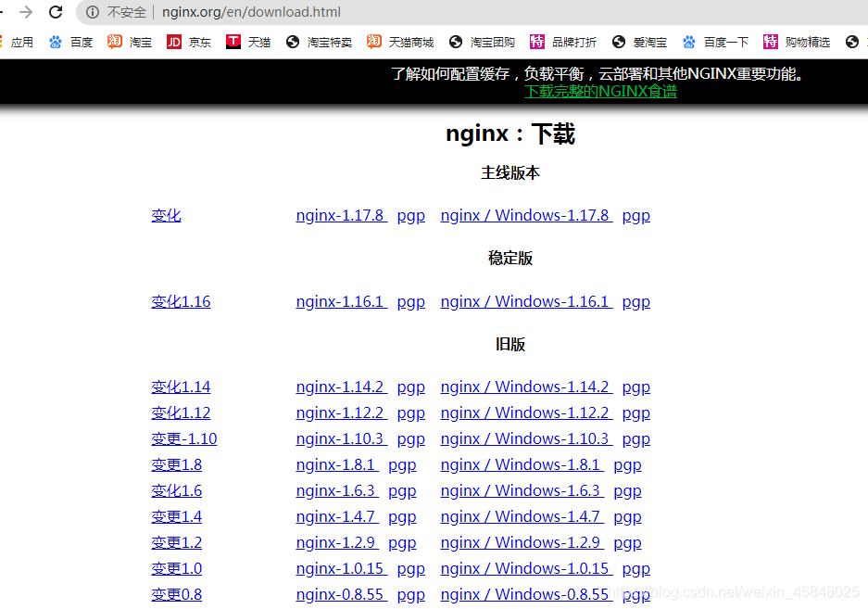Open the 变化1.14 changes link
Screen dimensions: 868x609
(181, 387)
